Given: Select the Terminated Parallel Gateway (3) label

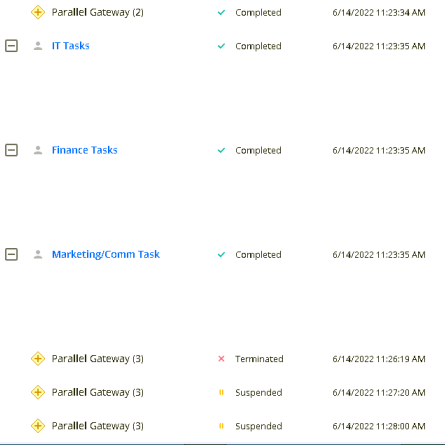Looking at the screenshot, I should pos(98,359).
